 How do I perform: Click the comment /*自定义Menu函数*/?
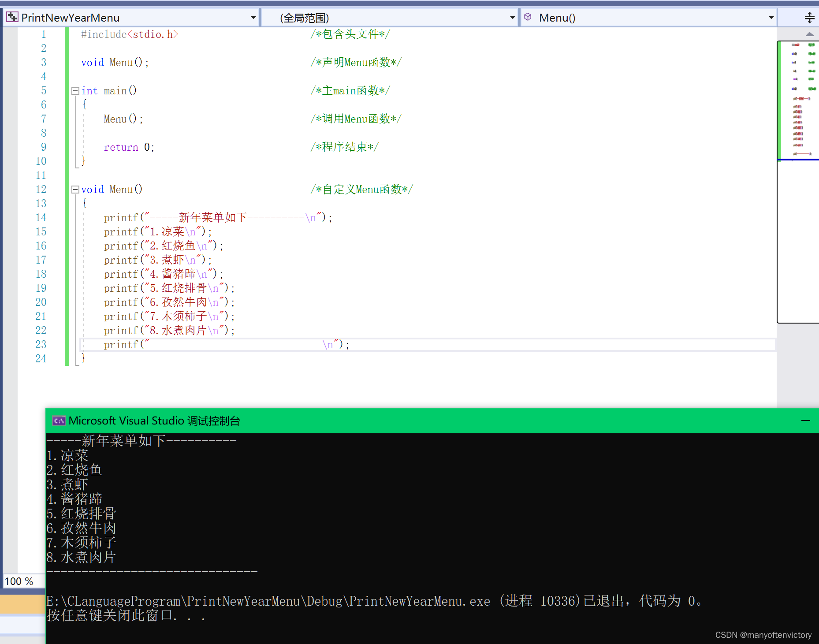(361, 190)
